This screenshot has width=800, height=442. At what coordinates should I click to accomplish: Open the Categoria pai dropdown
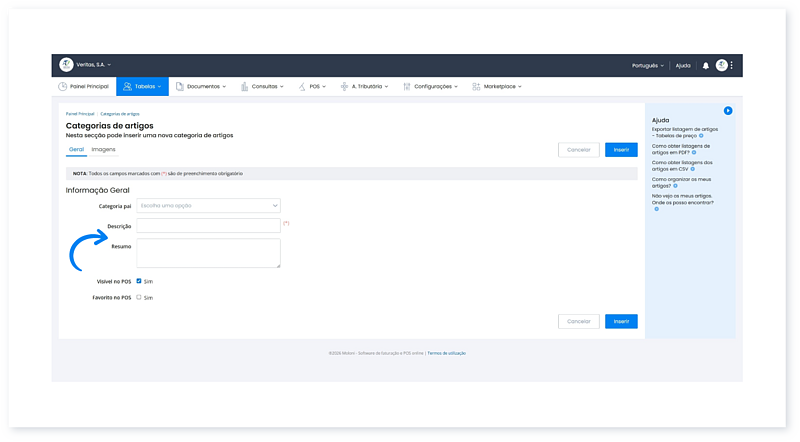208,206
